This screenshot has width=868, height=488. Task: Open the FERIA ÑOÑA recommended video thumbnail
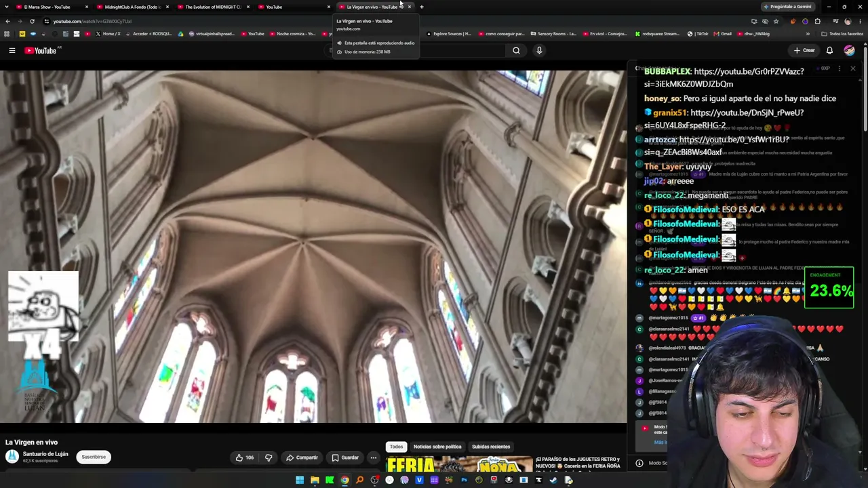coord(460,464)
